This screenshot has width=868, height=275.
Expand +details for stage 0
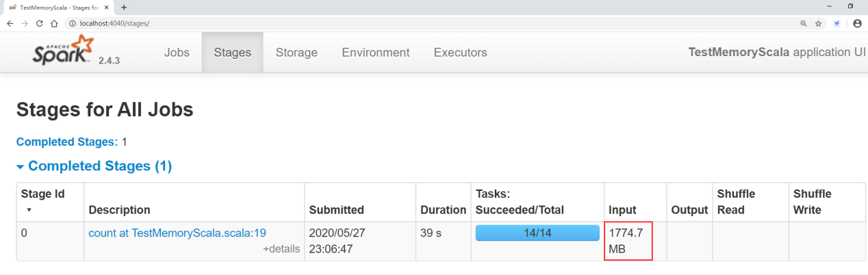[x=281, y=249]
